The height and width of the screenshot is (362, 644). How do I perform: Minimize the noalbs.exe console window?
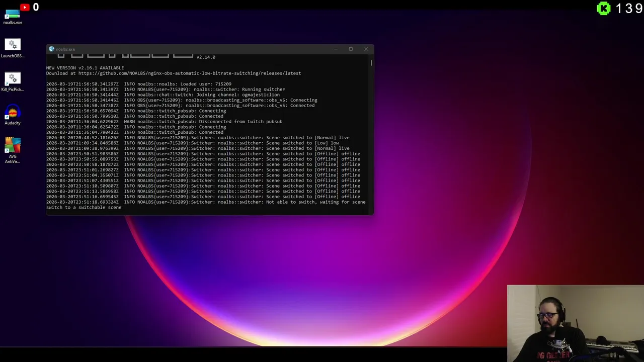click(336, 49)
